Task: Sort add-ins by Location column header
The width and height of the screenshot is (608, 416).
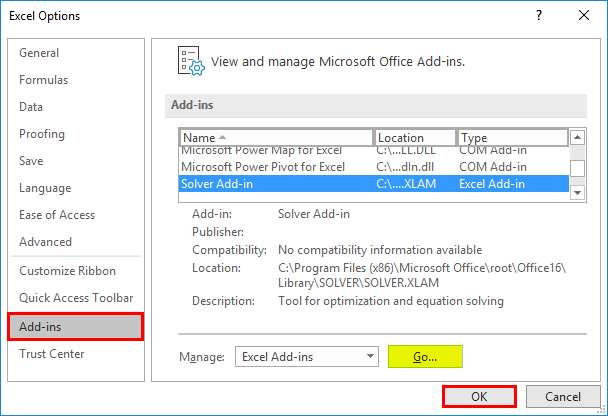Action: (x=415, y=137)
